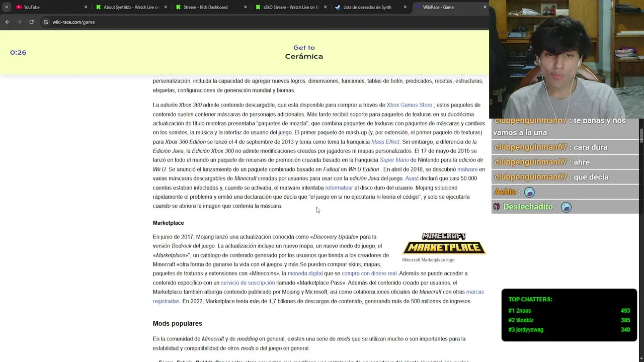Click top chatter #3 jordyyswag
644x362 pixels.
[569, 330]
